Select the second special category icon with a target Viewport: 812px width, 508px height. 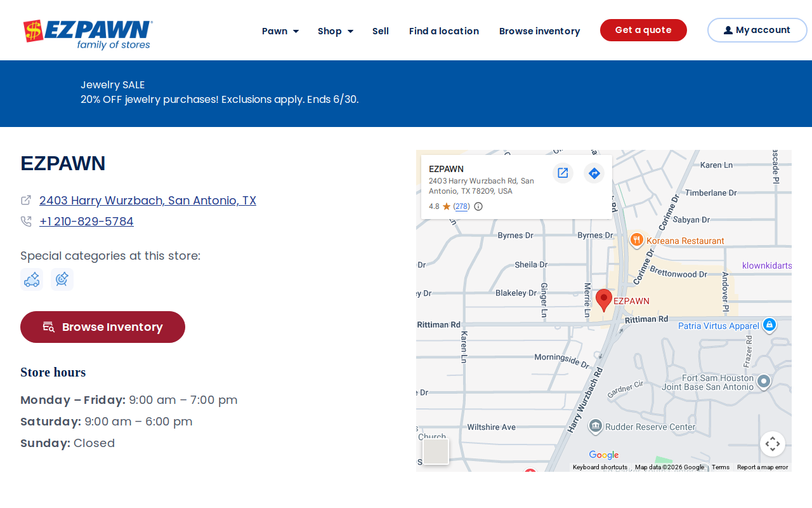(62, 279)
